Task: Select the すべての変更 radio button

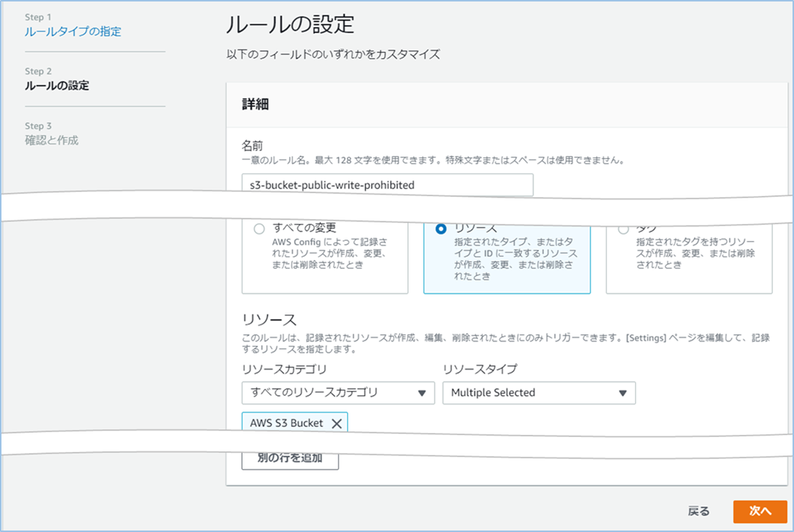Action: (x=259, y=229)
